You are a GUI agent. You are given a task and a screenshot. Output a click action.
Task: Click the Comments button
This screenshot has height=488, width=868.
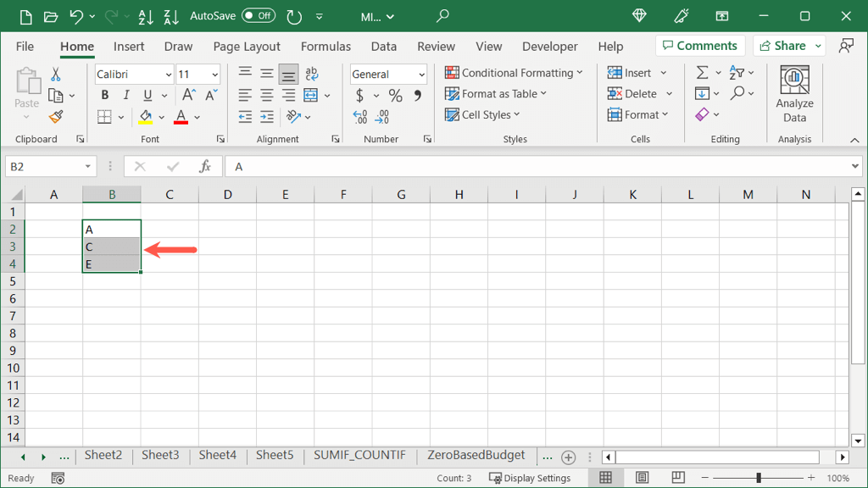pyautogui.click(x=699, y=46)
